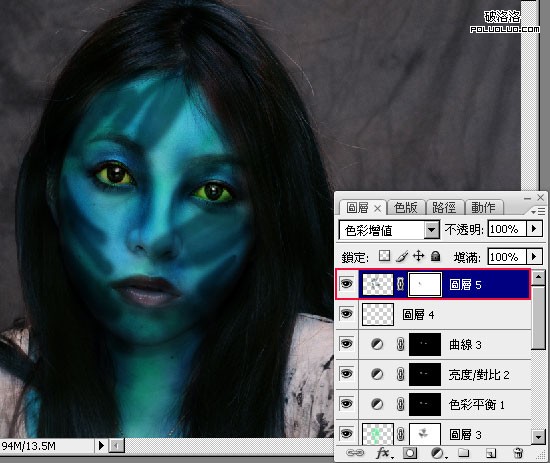This screenshot has height=463, width=550.
Task: Add a layer mask with footer button
Action: coord(410,453)
